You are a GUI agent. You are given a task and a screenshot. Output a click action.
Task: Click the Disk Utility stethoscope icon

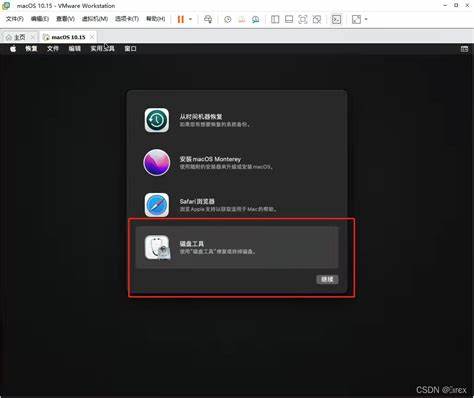click(157, 247)
